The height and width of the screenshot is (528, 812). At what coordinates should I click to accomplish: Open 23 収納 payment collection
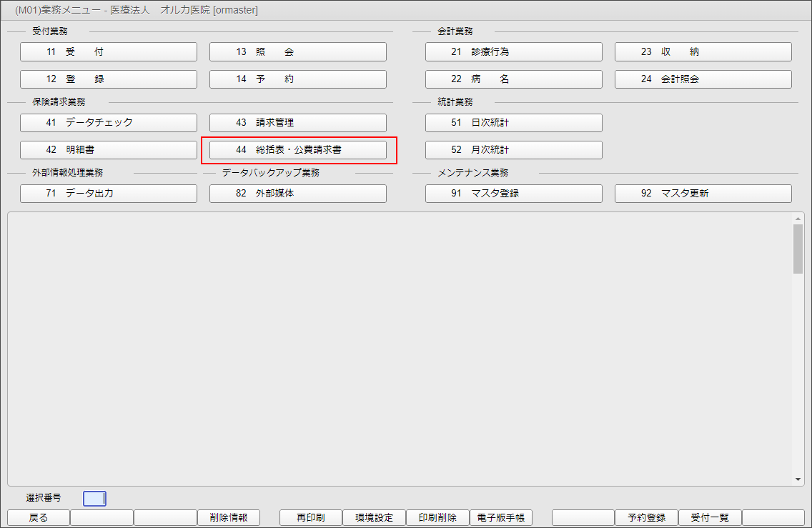tap(703, 52)
